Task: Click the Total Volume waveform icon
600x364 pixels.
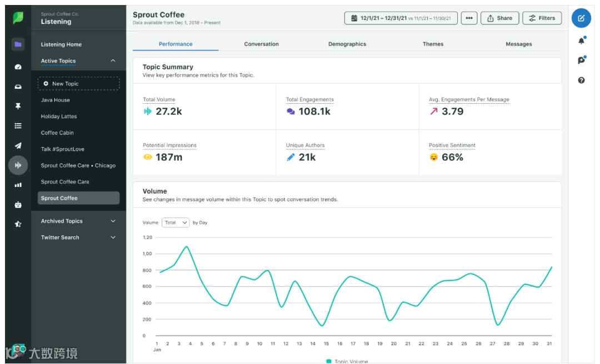Action: point(147,112)
